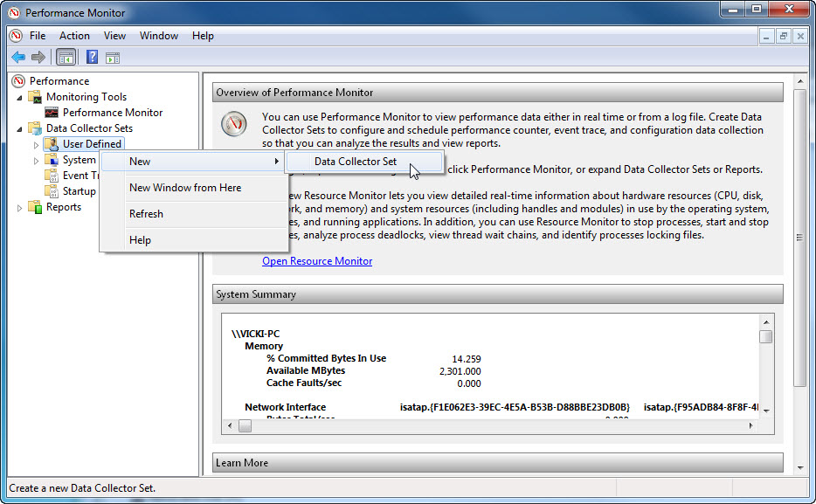Toggle the Show/Hide Action Pane icon
Image resolution: width=816 pixels, height=504 pixels.
tap(113, 58)
